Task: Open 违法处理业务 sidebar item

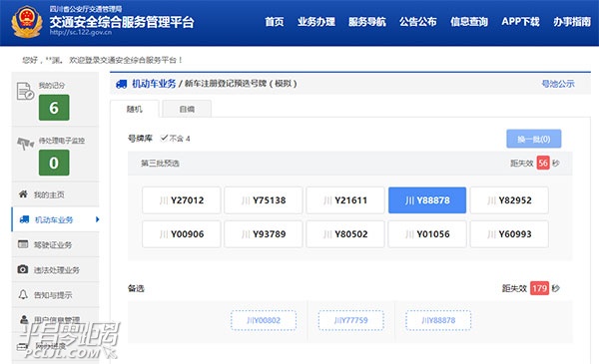Action: click(x=57, y=270)
